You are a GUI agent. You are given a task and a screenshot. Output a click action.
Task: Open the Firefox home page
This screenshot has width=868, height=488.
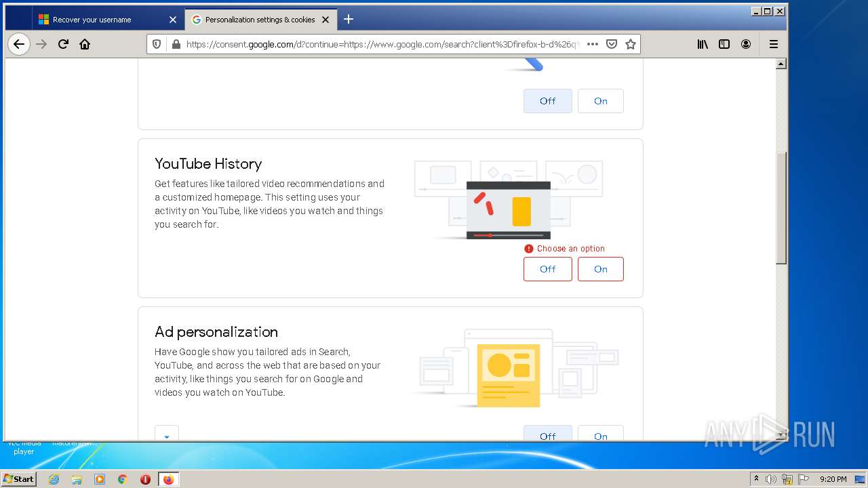[85, 44]
